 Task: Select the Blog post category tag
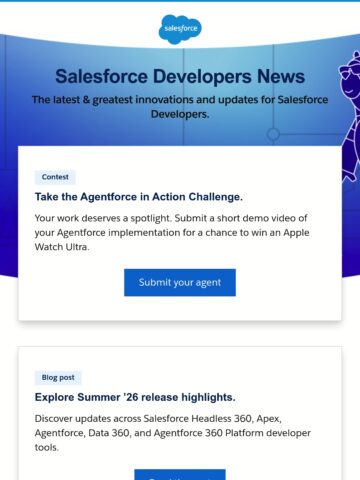[58, 378]
